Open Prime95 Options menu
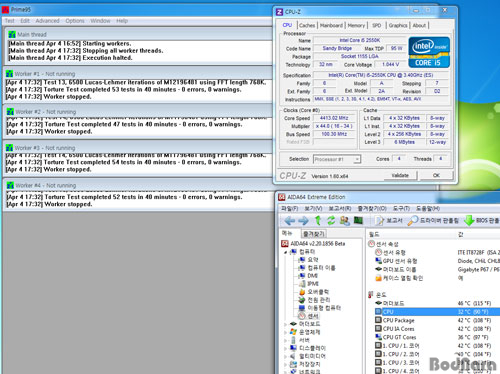500x374 pixels. click(75, 21)
